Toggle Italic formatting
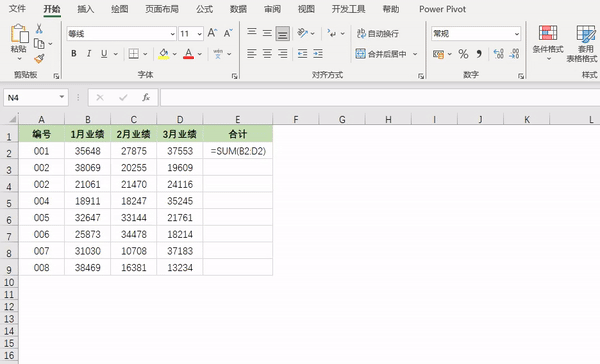The height and width of the screenshot is (364, 600). pyautogui.click(x=89, y=54)
